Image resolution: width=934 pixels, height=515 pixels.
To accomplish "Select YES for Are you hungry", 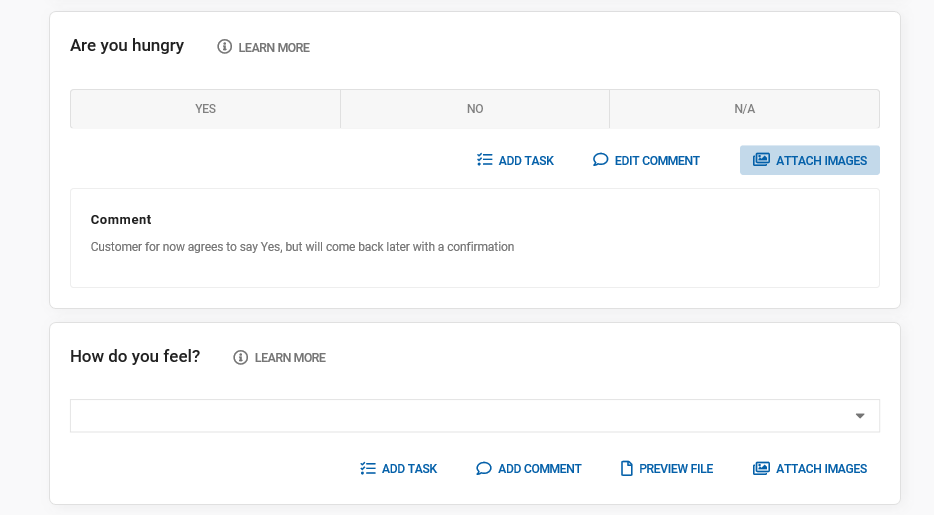I will tap(205, 109).
